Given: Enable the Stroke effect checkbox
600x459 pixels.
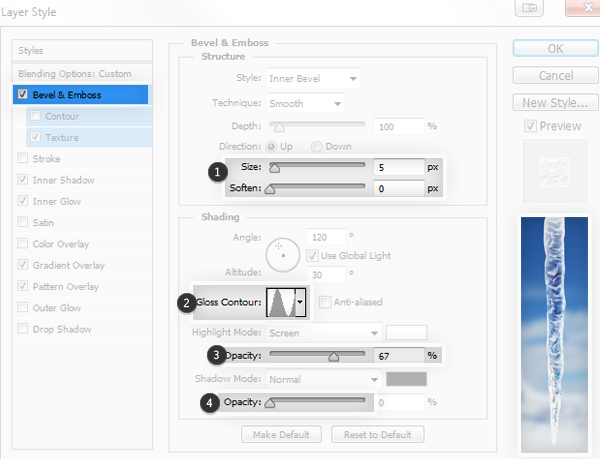Looking at the screenshot, I should 23,158.
